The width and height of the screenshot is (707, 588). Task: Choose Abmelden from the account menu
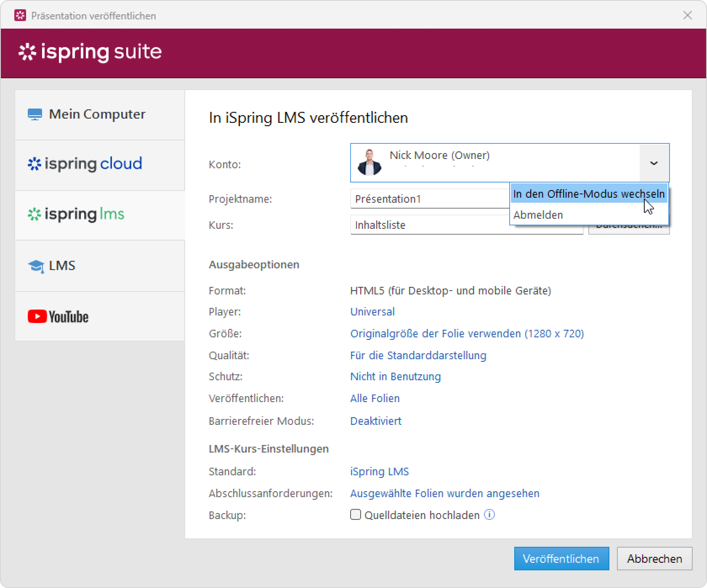click(589, 215)
